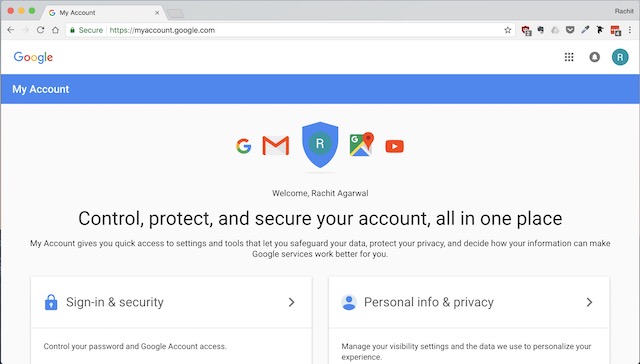Viewport: 640px width, 364px height.
Task: Open the Google apps grid launcher
Action: coord(569,57)
